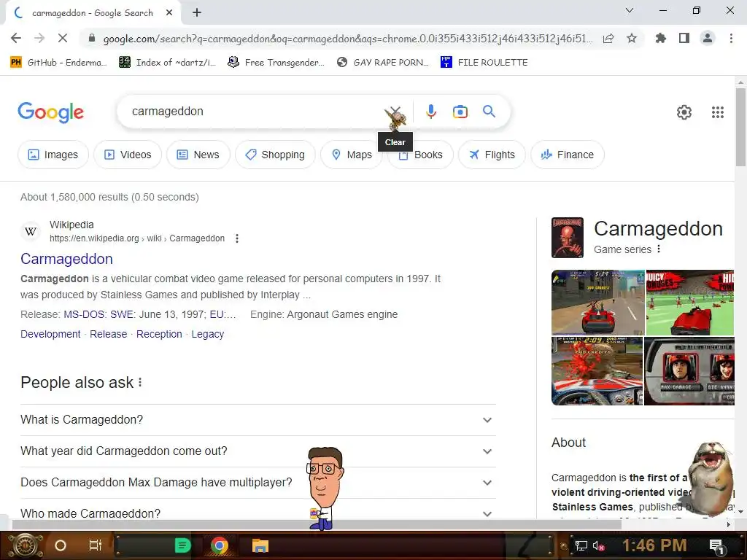Open the driver portraits thumbnail

[x=689, y=371]
